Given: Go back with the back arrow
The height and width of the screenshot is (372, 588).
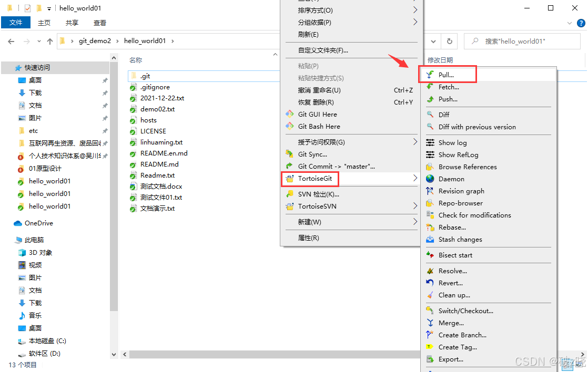Looking at the screenshot, I should pyautogui.click(x=11, y=41).
